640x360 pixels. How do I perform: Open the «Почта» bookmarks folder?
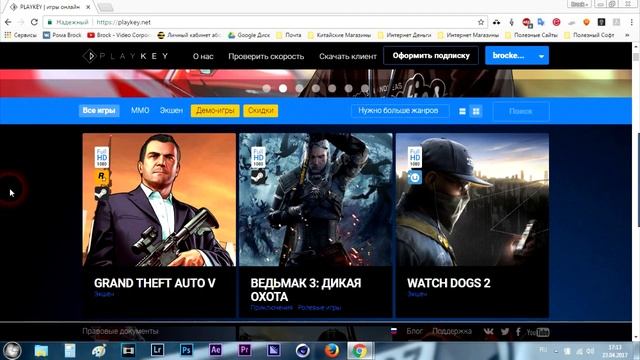[289, 35]
